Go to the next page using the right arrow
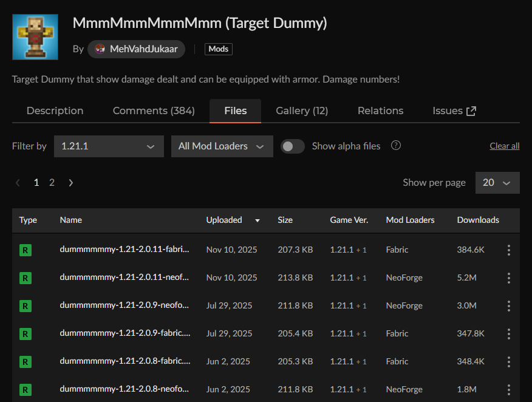 coord(71,182)
